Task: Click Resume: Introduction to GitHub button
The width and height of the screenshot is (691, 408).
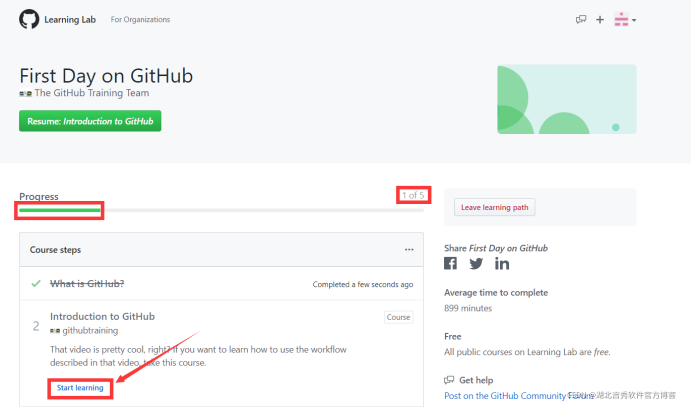Action: pyautogui.click(x=90, y=121)
